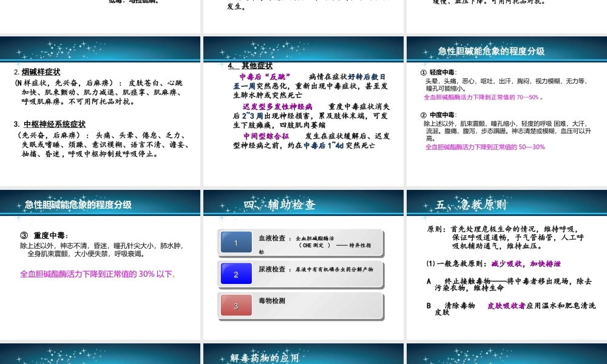607x364 pixels.
Task: Select the toxin detection badge numbered "3"
Action: pos(236,306)
